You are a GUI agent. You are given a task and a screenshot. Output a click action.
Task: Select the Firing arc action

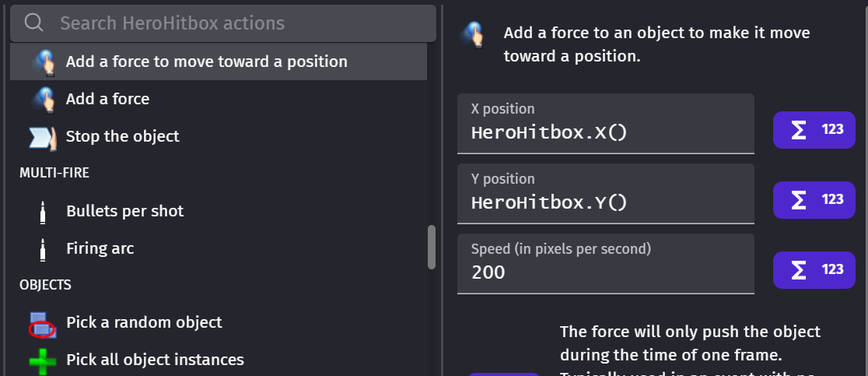pos(100,248)
